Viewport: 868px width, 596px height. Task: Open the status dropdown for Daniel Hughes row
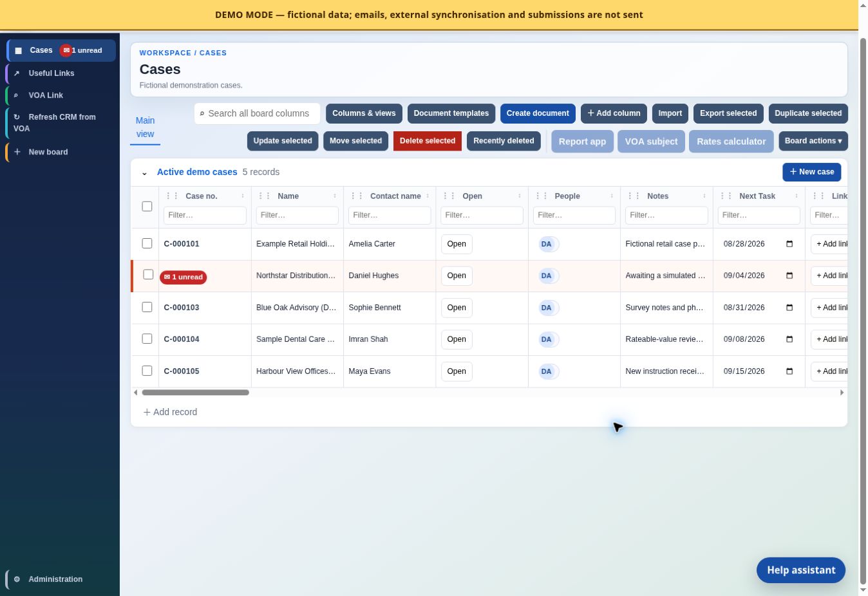(457, 275)
